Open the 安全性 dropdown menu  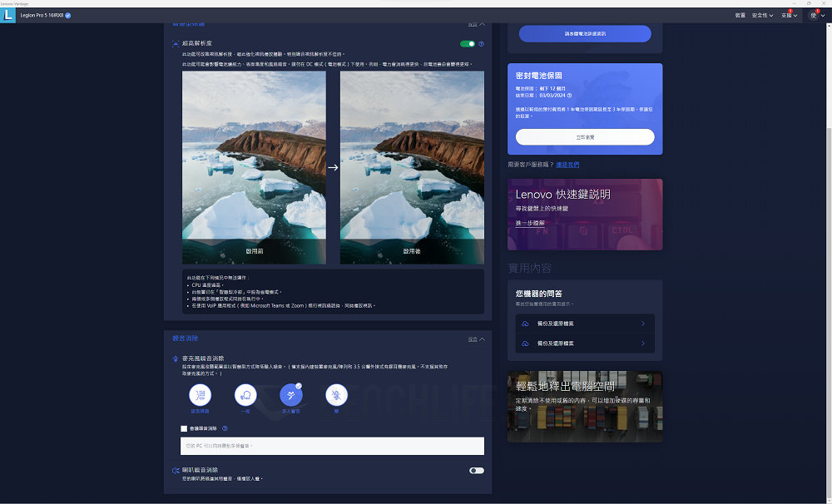point(762,15)
